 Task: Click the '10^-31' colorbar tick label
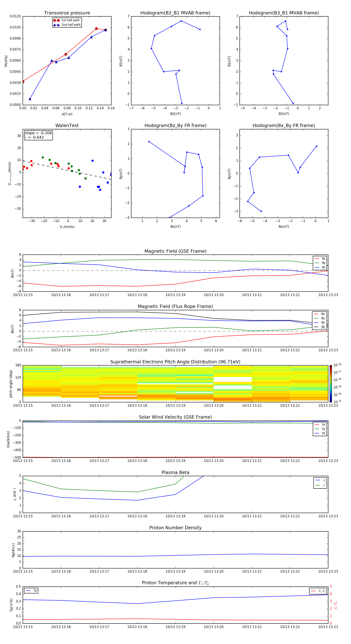337,402
